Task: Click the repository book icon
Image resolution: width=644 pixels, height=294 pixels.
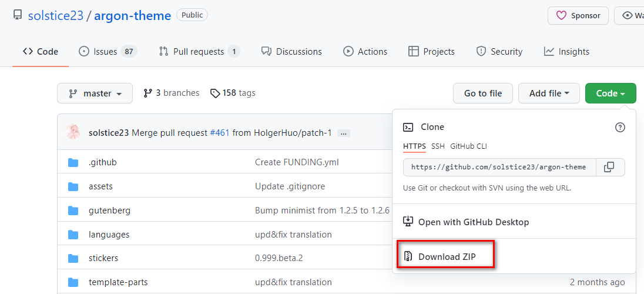Action: [x=17, y=15]
